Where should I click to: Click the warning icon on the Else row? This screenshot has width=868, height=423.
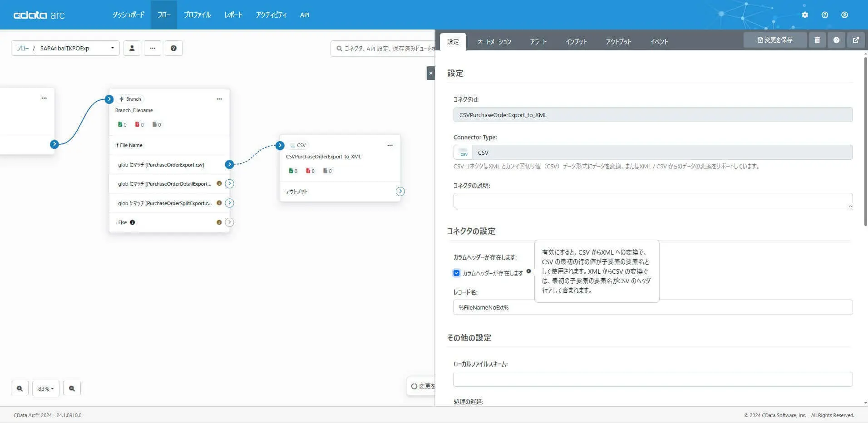219,222
